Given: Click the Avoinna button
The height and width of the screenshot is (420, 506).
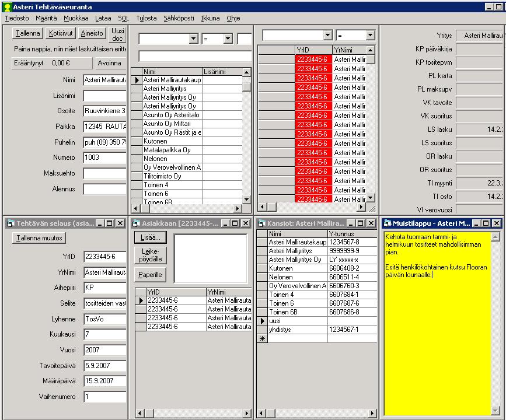Looking at the screenshot, I should pos(110,63).
